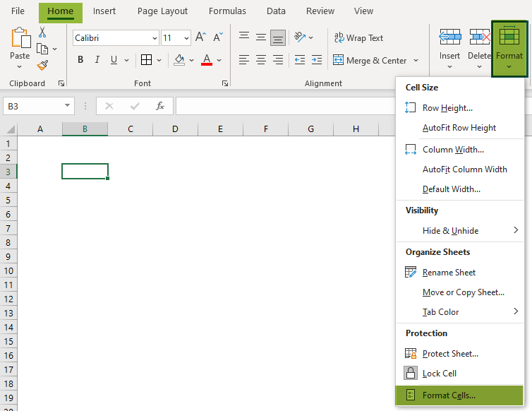Expand fill color options arrow
The width and height of the screenshot is (532, 411).
tap(191, 60)
